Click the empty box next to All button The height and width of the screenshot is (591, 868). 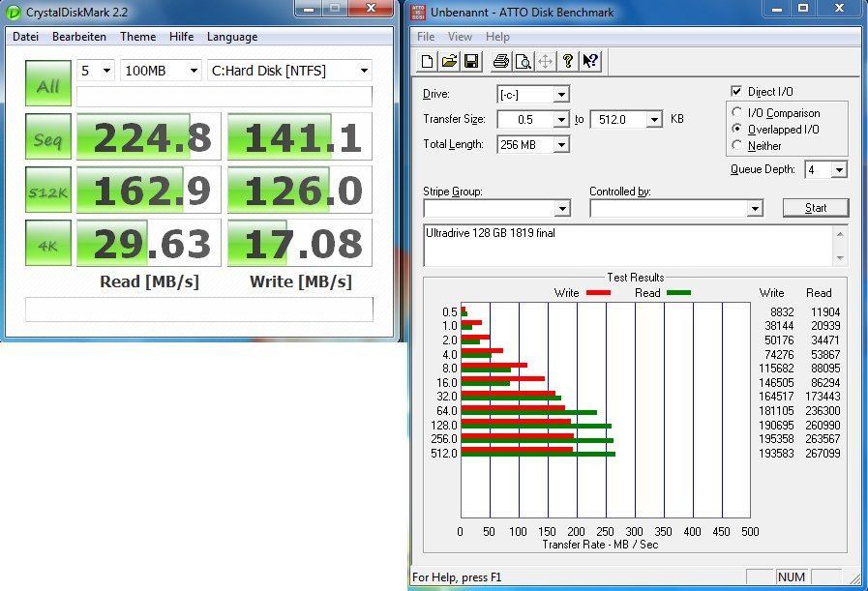224,97
